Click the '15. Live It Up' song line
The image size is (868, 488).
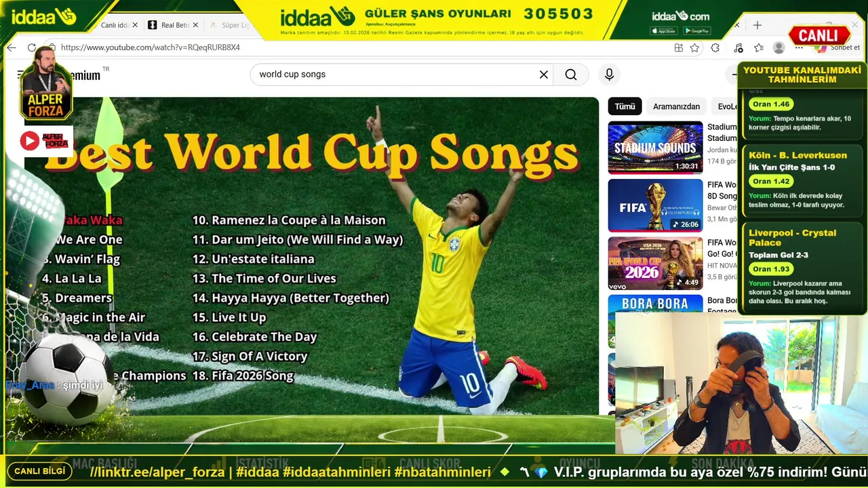point(229,317)
